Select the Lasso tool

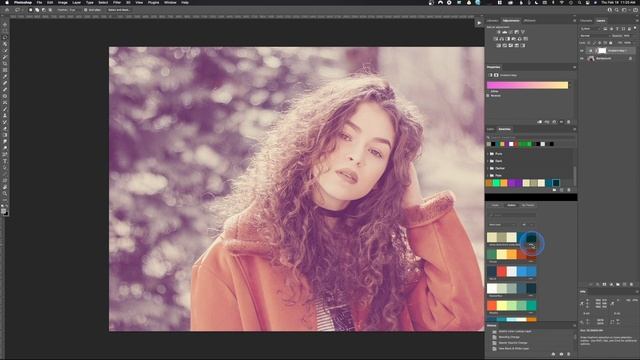point(5,37)
